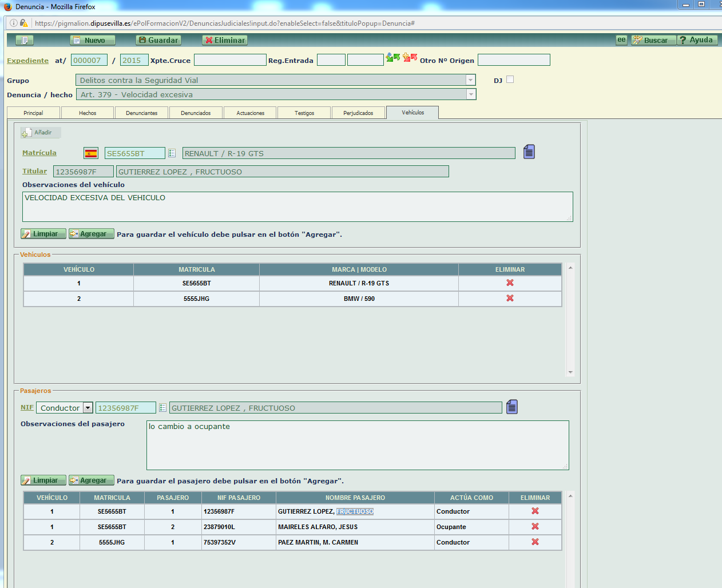Toggle the DJ checkbox
Image resolution: width=722 pixels, height=588 pixels.
tap(510, 80)
